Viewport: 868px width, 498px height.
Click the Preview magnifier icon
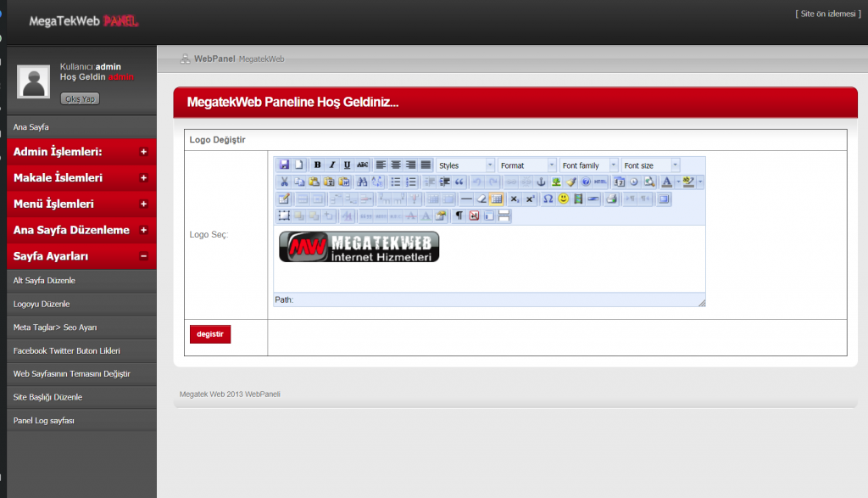coord(648,182)
